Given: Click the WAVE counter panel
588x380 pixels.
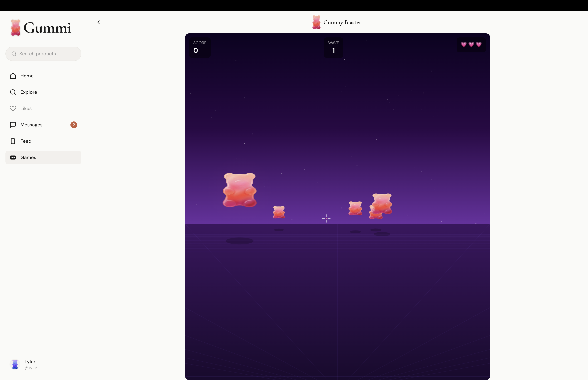Looking at the screenshot, I should 333,47.
